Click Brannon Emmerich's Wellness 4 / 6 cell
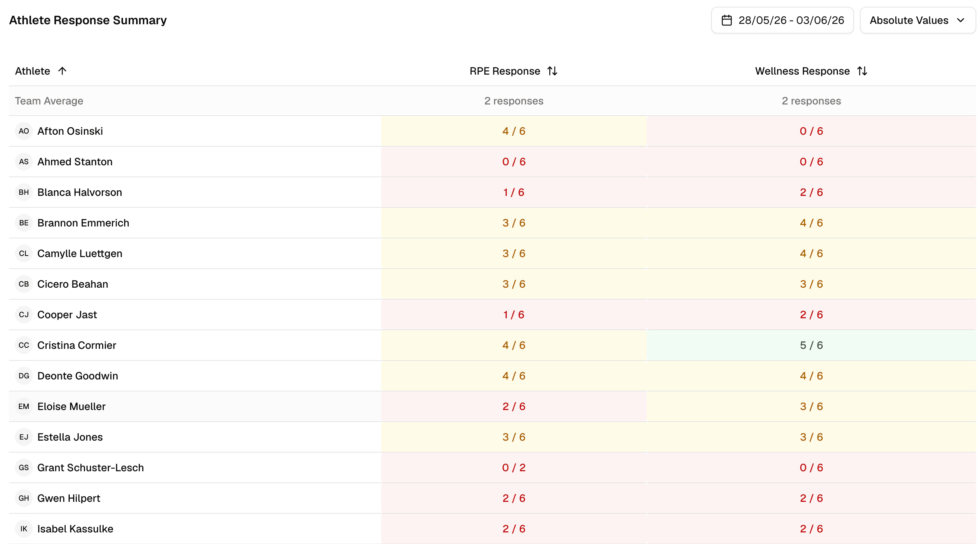980x544 pixels. point(811,223)
